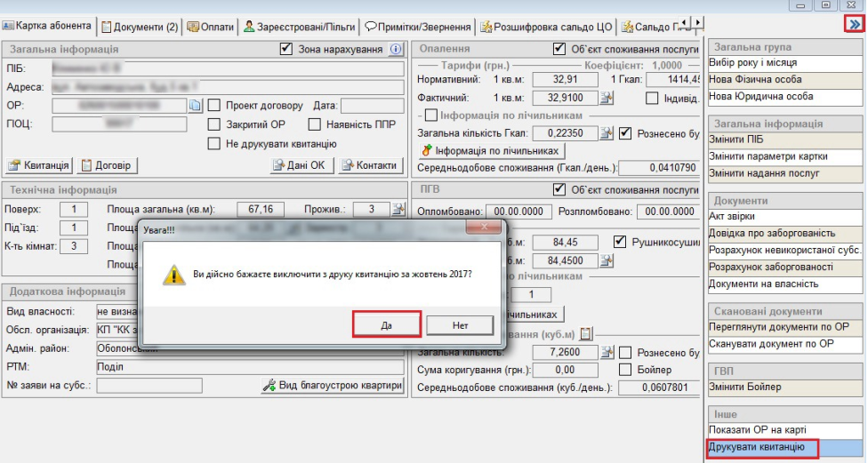
Task: Click calculator icon next to (куб.м) heading
Action: tap(586, 334)
